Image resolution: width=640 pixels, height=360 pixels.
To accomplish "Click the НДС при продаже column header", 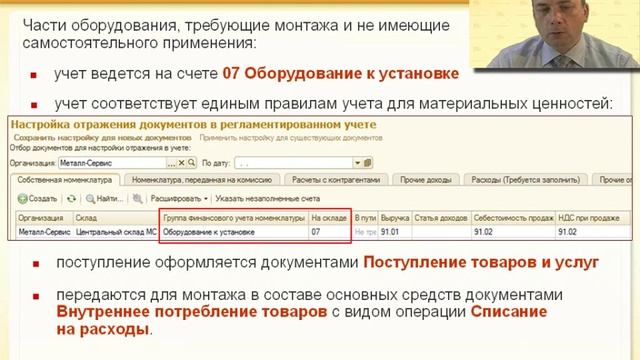I will 593,218.
